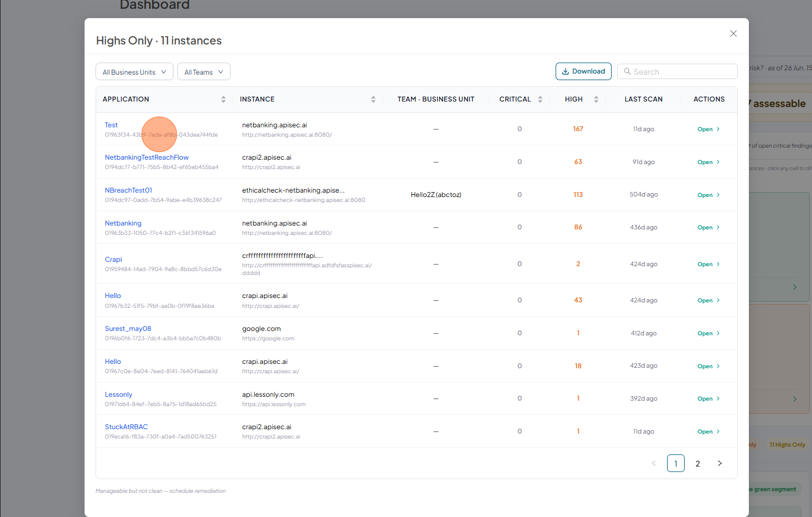
Task: Open the NetbankingTestReachFlow application link
Action: tap(147, 158)
